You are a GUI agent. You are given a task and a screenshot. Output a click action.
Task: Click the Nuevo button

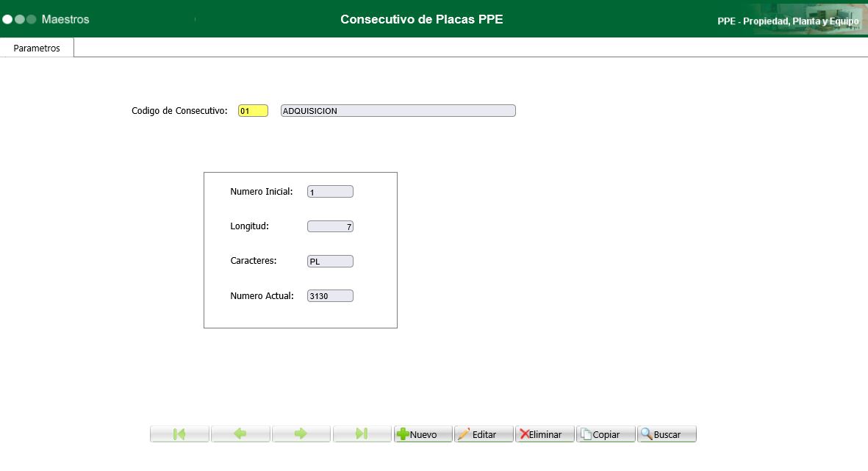tap(423, 434)
